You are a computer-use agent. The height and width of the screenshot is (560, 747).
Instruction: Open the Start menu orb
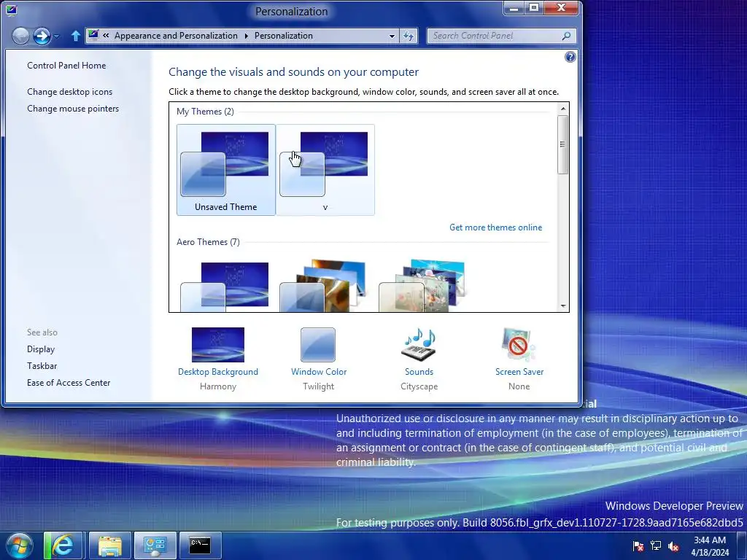(19, 545)
